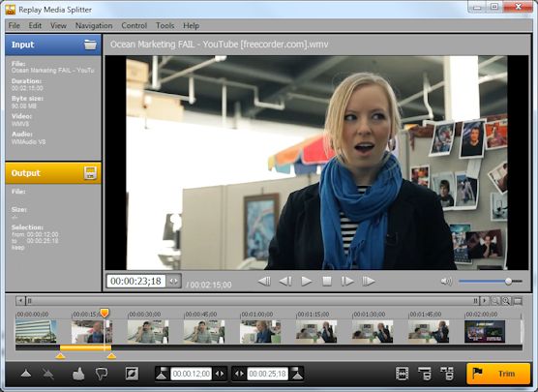
Task: Adjust the start time 00:00:12;00 stepper arrows
Action: tap(220, 374)
